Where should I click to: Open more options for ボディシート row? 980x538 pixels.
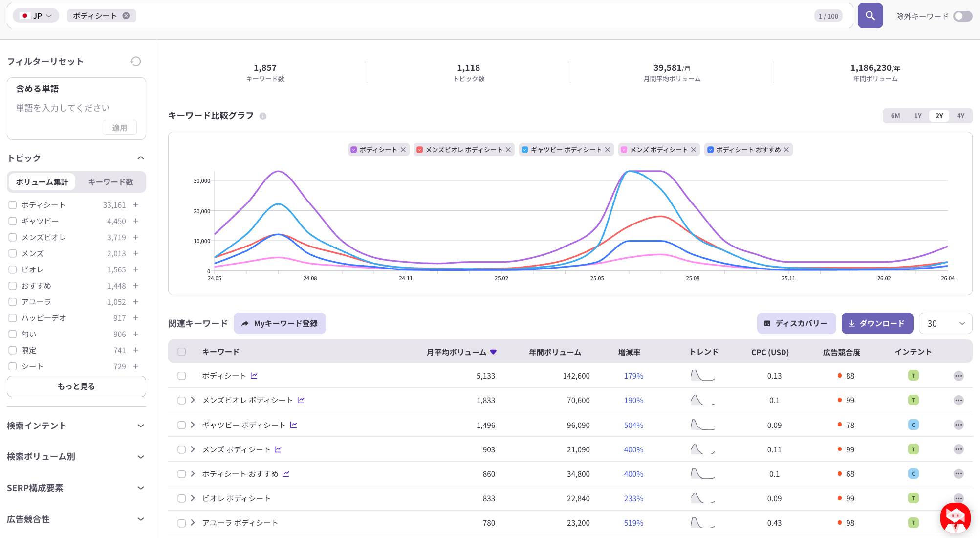pos(958,376)
